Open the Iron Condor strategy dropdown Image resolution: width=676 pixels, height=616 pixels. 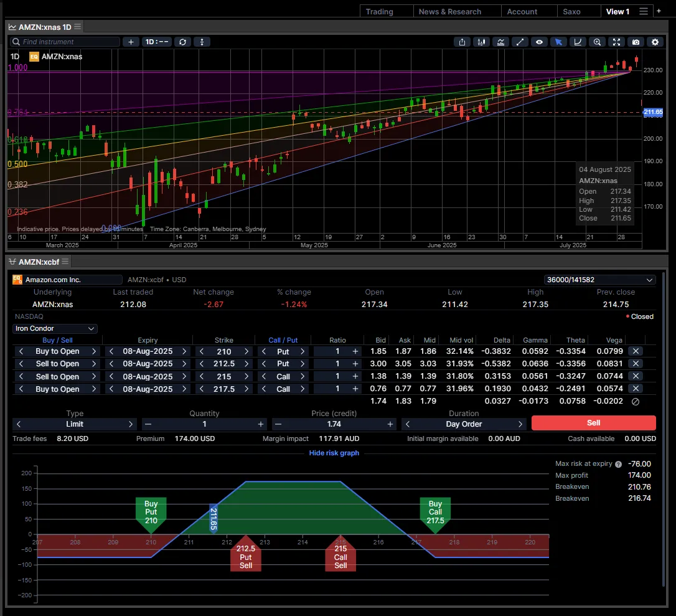(55, 328)
